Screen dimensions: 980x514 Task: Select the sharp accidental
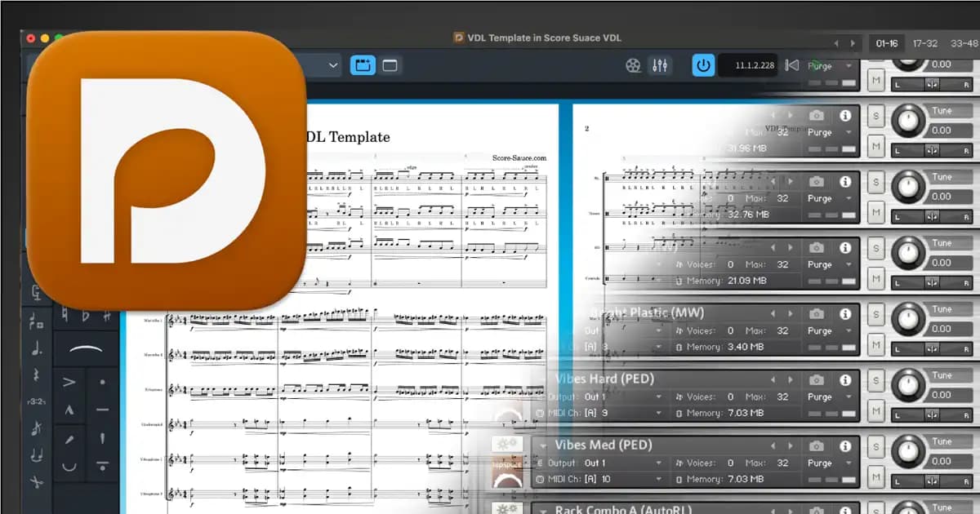tap(107, 316)
